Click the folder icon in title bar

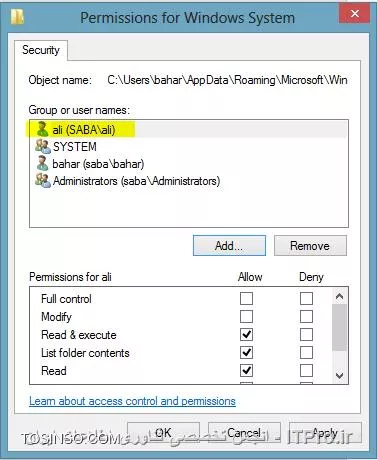[17, 16]
